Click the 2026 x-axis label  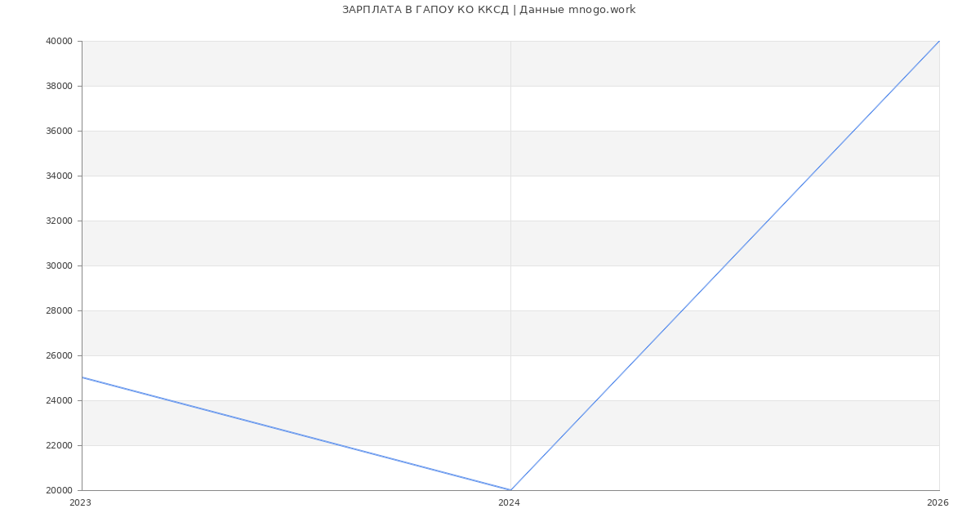[x=938, y=503]
